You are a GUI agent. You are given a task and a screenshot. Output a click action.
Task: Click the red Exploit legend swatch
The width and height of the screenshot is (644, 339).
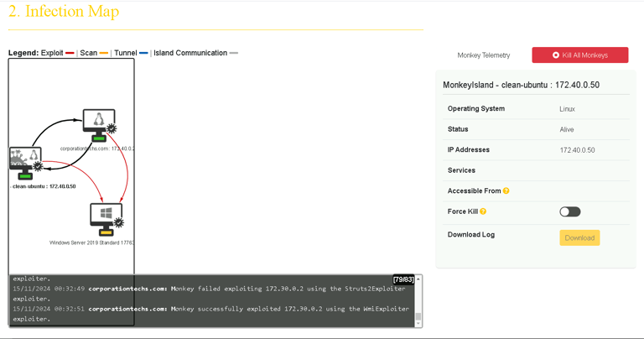coord(70,53)
